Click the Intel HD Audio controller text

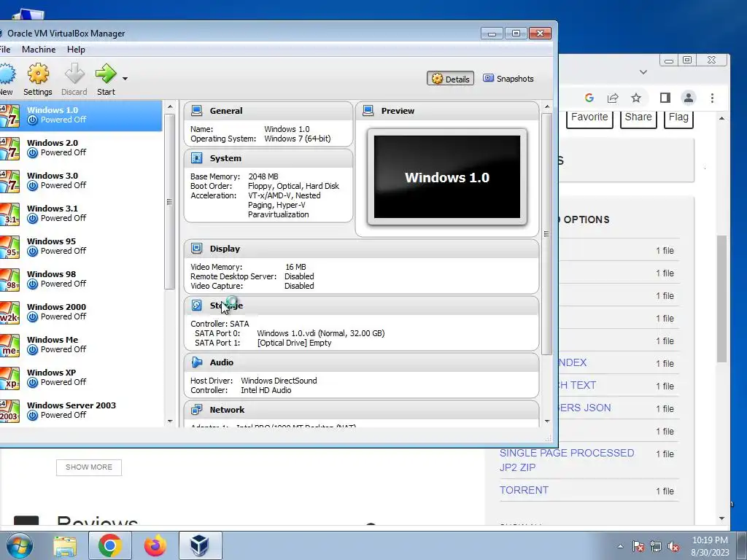(x=266, y=391)
